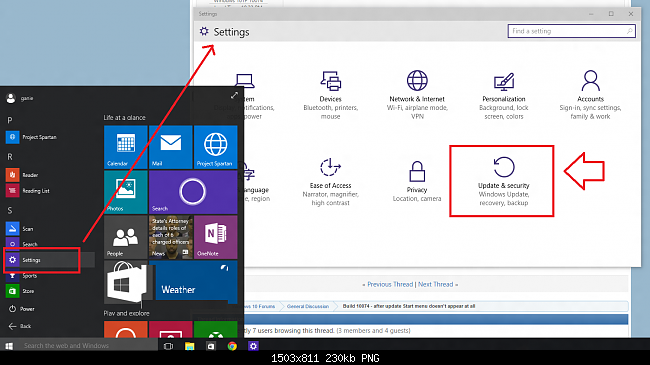Launch Sports from app list
Image resolution: width=650 pixels, height=365 pixels.
(22, 275)
